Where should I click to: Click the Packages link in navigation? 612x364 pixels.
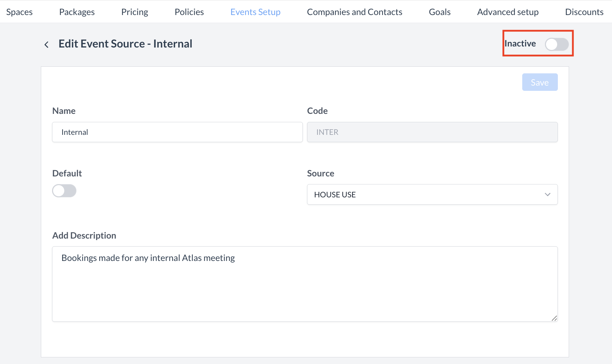click(x=77, y=12)
